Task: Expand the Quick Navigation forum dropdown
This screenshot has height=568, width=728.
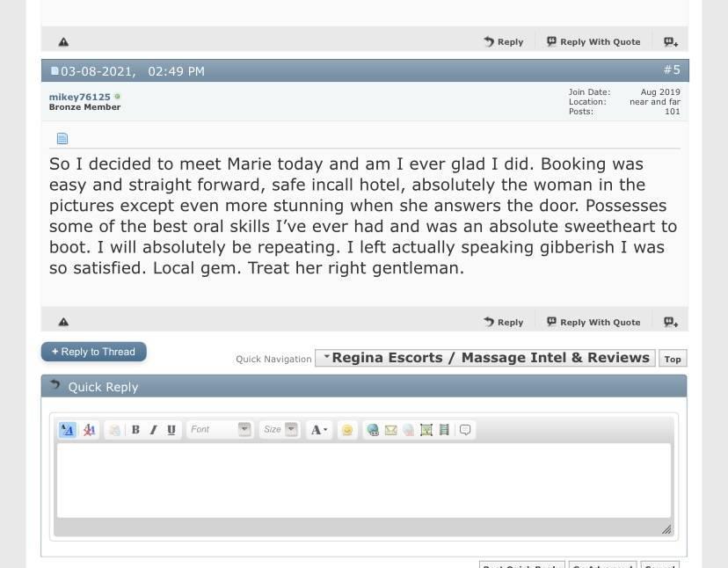Action: click(484, 358)
